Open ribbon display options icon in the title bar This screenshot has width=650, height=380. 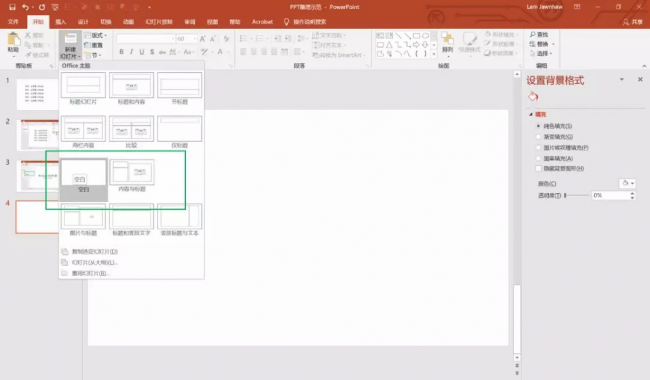pos(577,7)
